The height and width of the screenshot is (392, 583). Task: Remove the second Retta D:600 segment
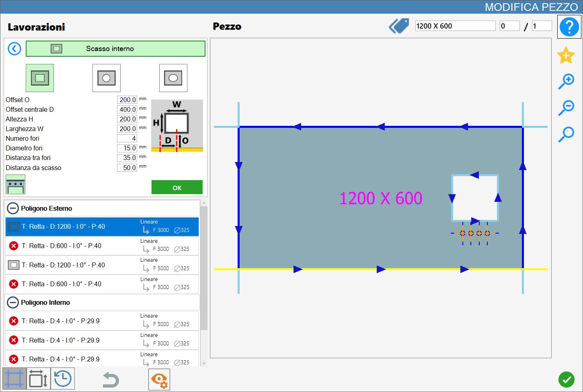[x=14, y=284]
